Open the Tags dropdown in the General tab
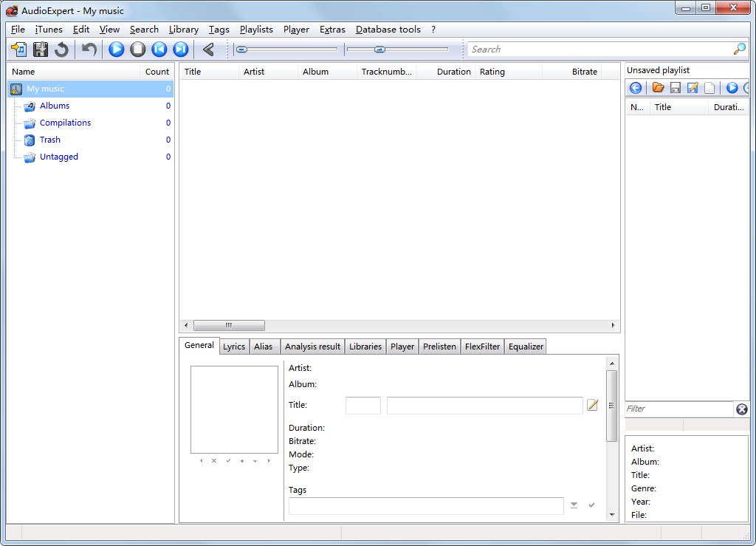 [x=574, y=505]
